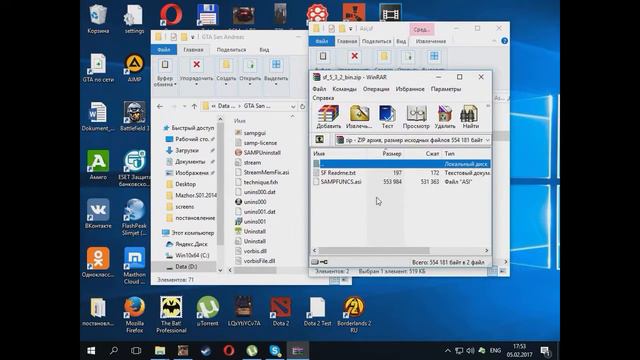Image resolution: width=640 pixels, height=360 pixels.
Task: Open File Explorer from the taskbar
Action: pyautogui.click(x=160, y=351)
